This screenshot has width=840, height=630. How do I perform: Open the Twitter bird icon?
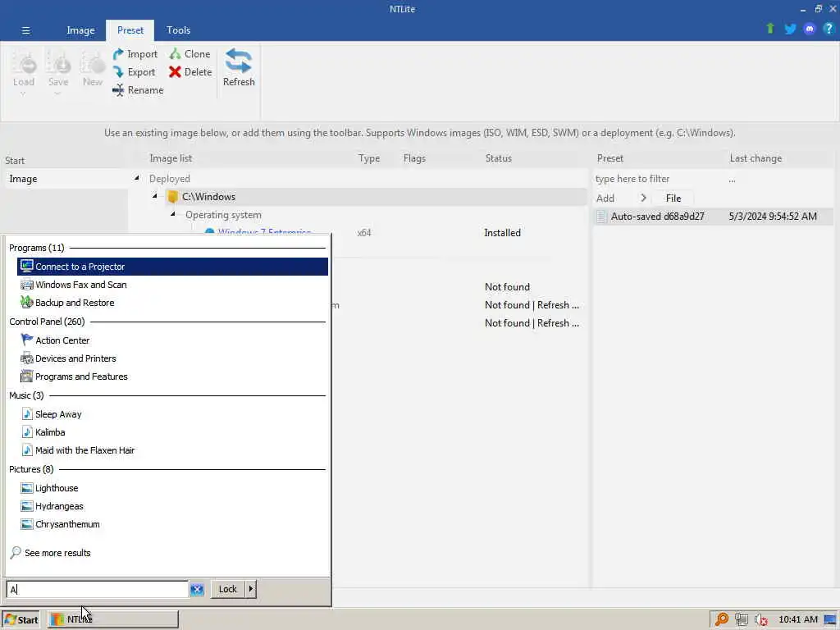tap(790, 29)
